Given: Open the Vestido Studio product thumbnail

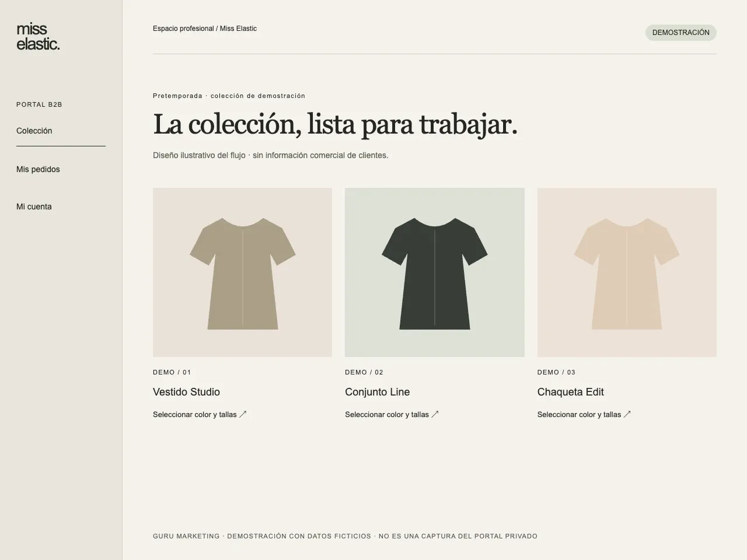Looking at the screenshot, I should point(242,272).
